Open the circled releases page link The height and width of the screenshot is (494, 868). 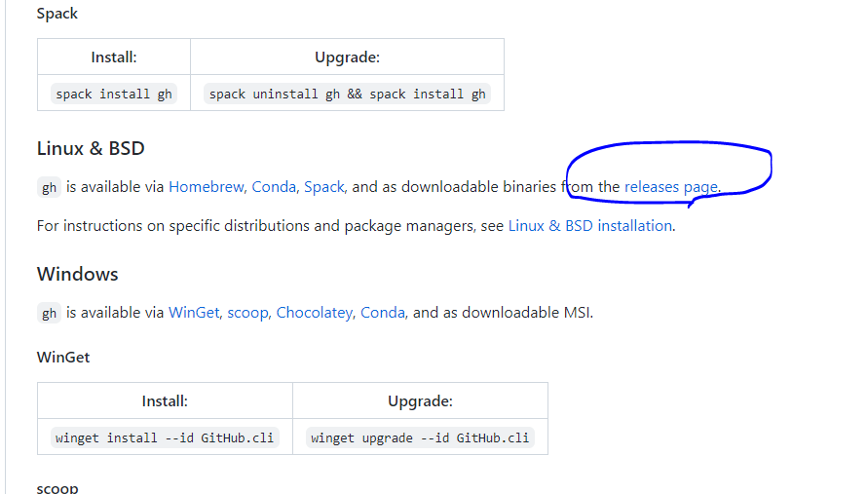671,187
